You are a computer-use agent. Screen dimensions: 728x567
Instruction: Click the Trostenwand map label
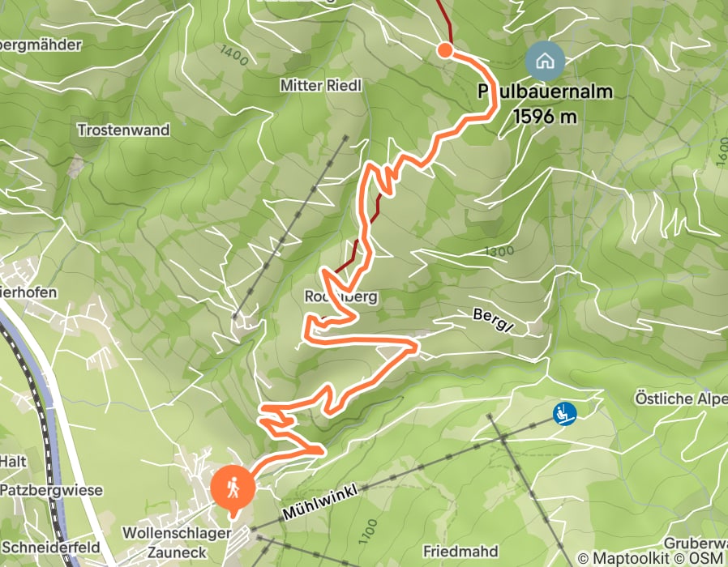click(123, 130)
